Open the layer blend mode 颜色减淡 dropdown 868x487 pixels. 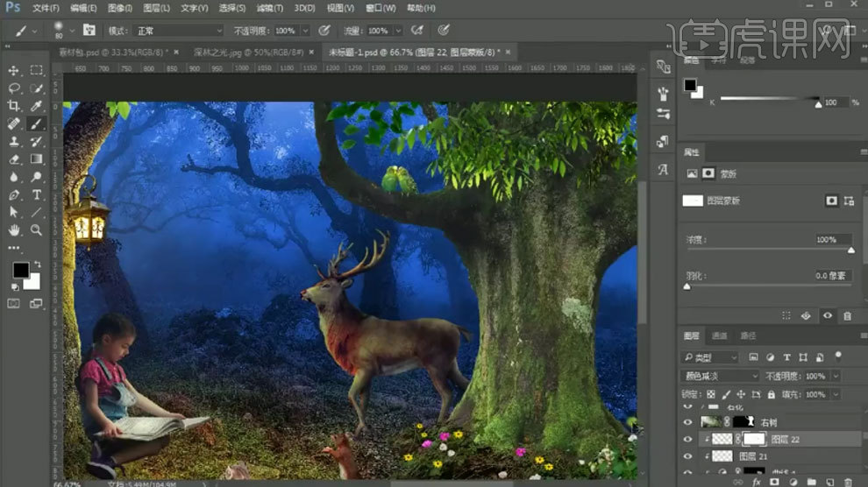pyautogui.click(x=720, y=376)
